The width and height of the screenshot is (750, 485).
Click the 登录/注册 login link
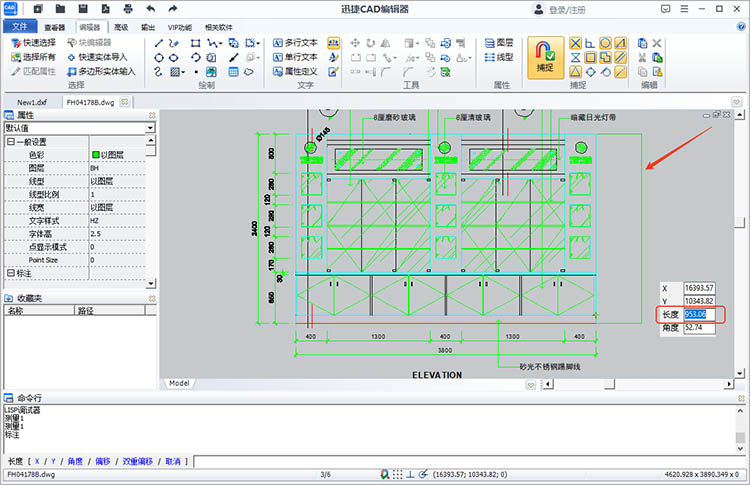click(x=566, y=10)
